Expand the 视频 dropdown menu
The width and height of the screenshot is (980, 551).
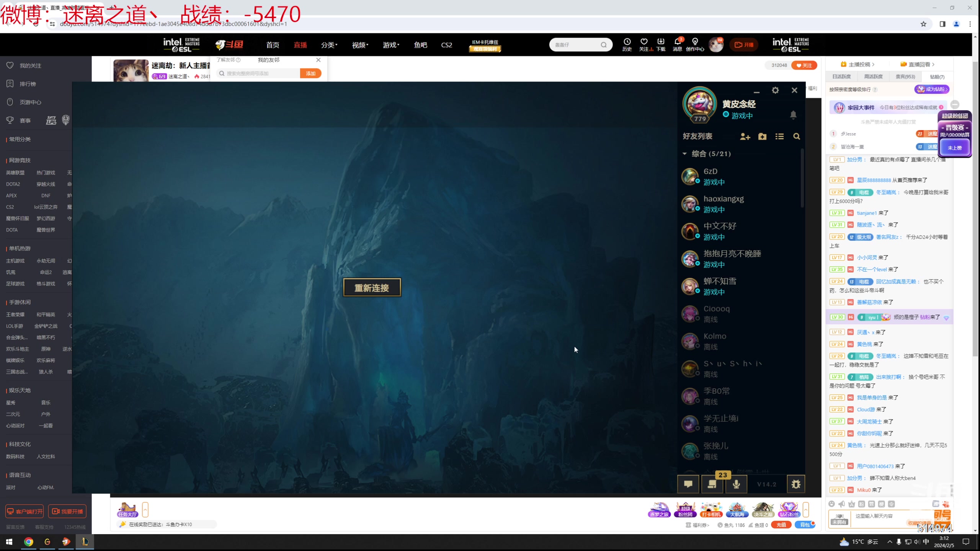tap(360, 45)
